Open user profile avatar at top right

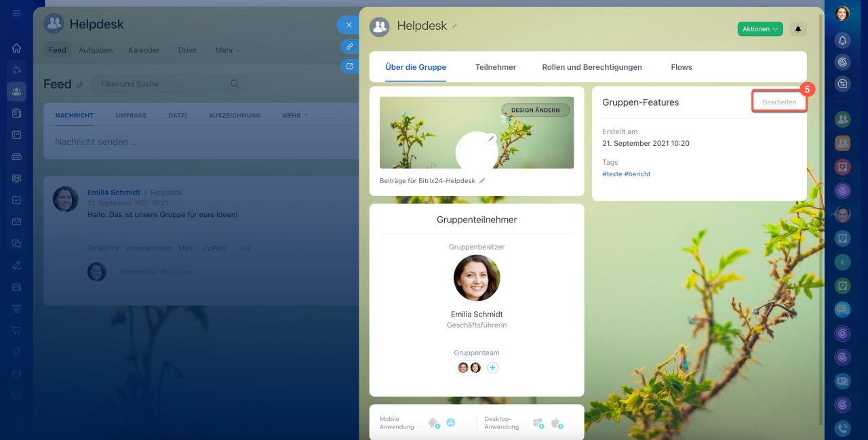[842, 14]
